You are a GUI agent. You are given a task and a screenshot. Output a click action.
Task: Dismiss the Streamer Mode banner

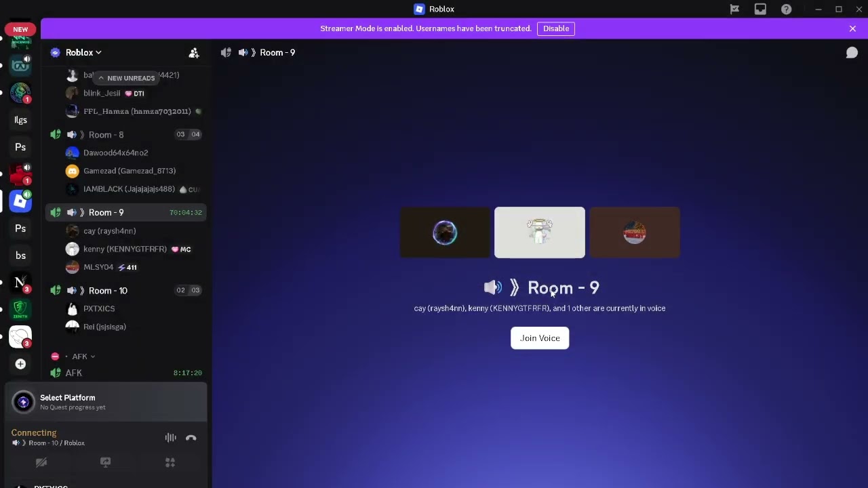pyautogui.click(x=852, y=28)
